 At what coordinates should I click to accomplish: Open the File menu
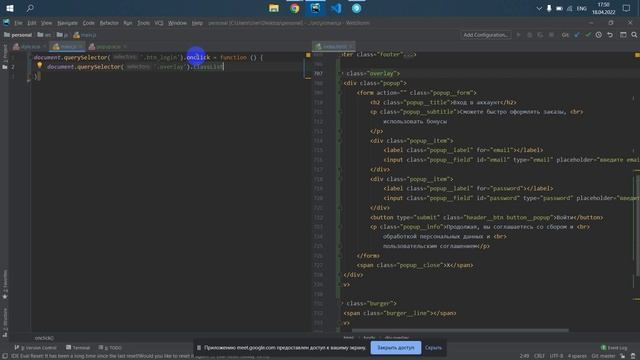[x=18, y=23]
